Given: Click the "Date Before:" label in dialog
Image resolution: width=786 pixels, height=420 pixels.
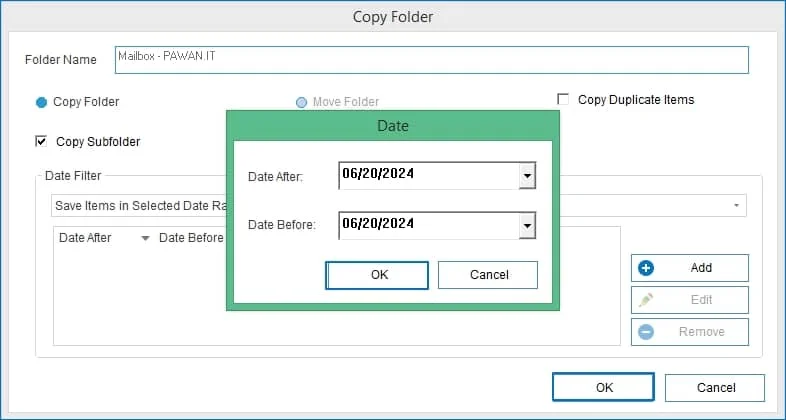Looking at the screenshot, I should point(282,225).
